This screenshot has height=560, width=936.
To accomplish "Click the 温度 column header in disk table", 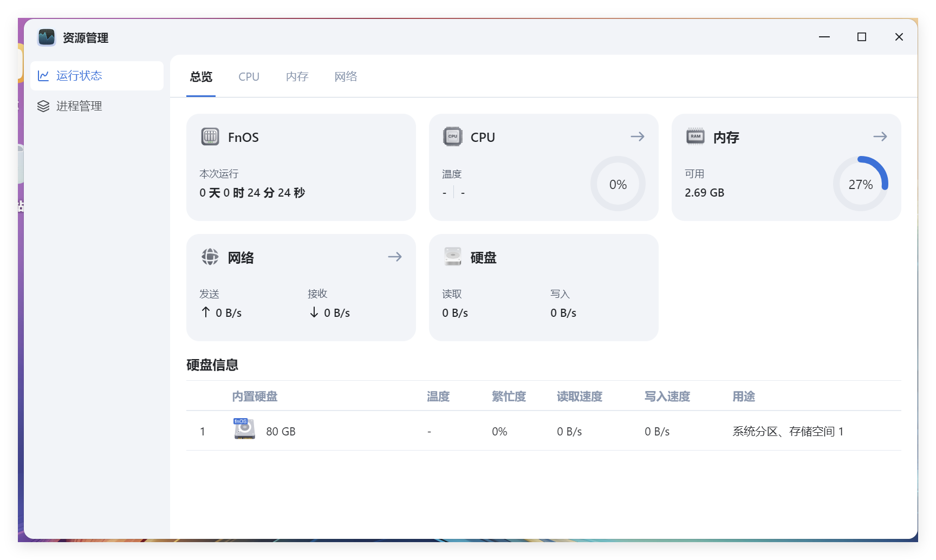I will pyautogui.click(x=438, y=396).
